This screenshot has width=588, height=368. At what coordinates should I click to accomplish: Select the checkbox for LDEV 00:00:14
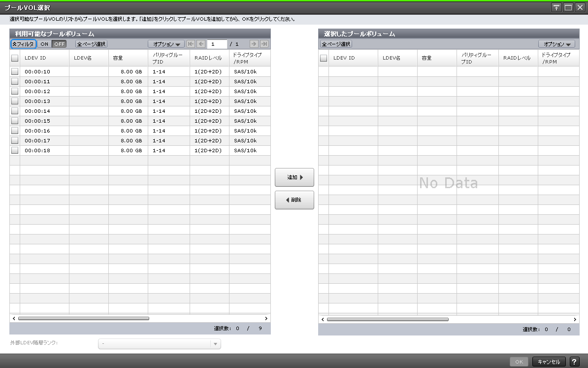point(15,111)
